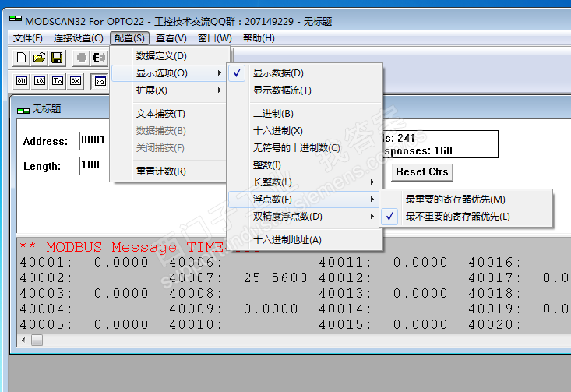Click the Address input field
This screenshot has height=392, width=571.
pyautogui.click(x=95, y=140)
